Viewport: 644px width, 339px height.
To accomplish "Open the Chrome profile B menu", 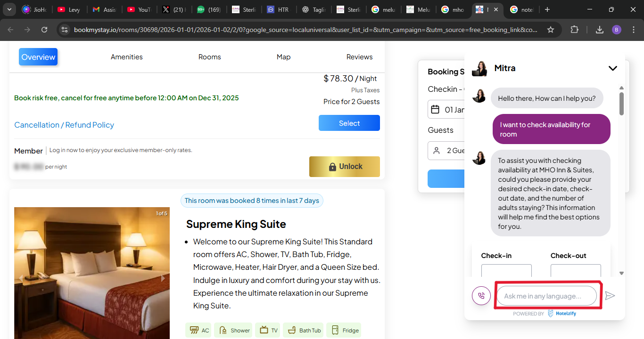I will [x=617, y=30].
